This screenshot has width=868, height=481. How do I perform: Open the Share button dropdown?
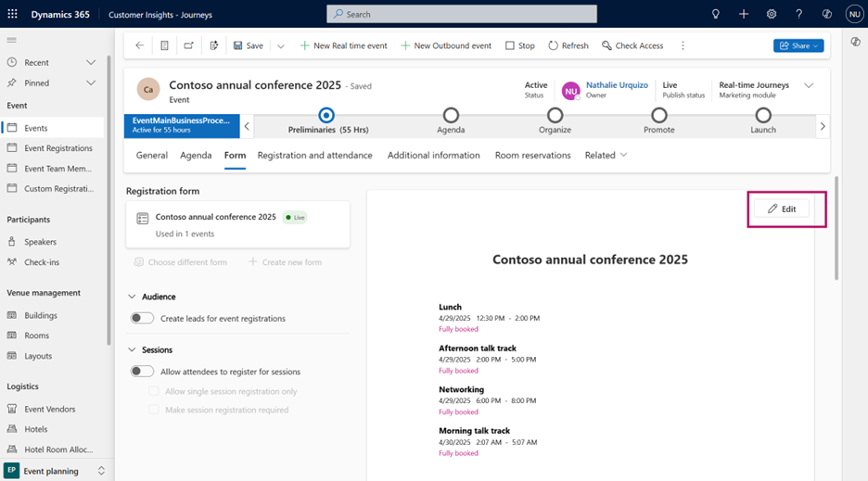[x=798, y=45]
